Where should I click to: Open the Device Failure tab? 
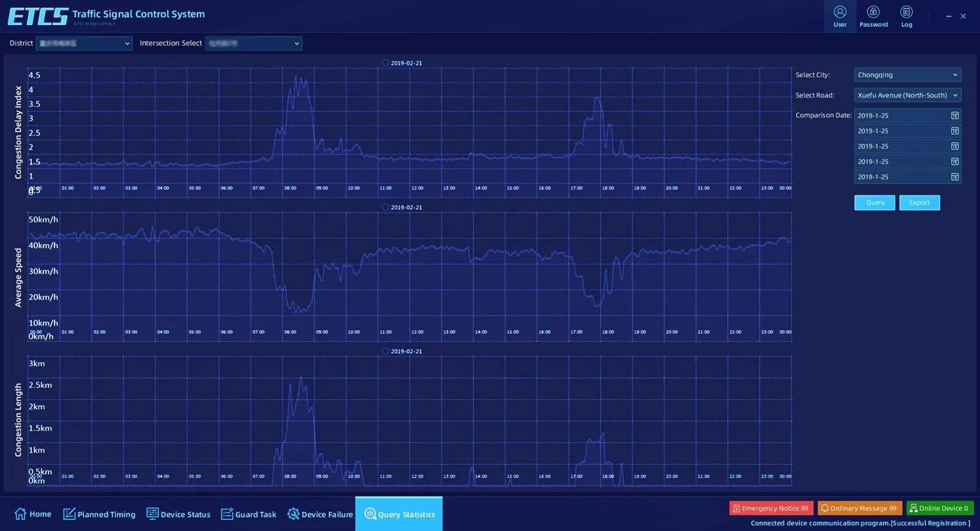tap(320, 514)
